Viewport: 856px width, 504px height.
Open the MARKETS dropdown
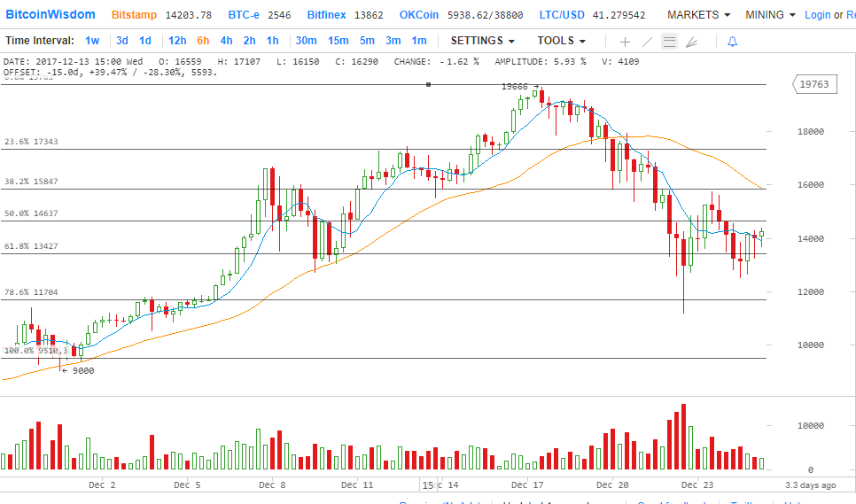point(698,15)
